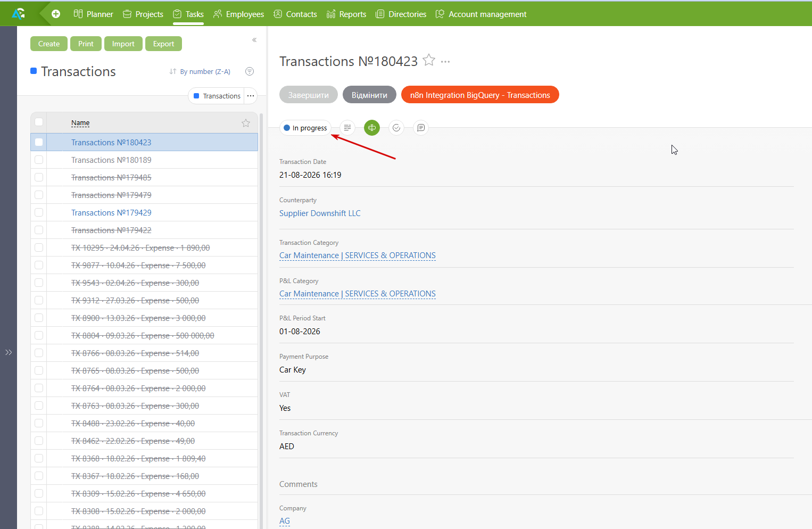Open the checklist checkmark circle icon
Screen dimensions: 812x529
point(396,128)
